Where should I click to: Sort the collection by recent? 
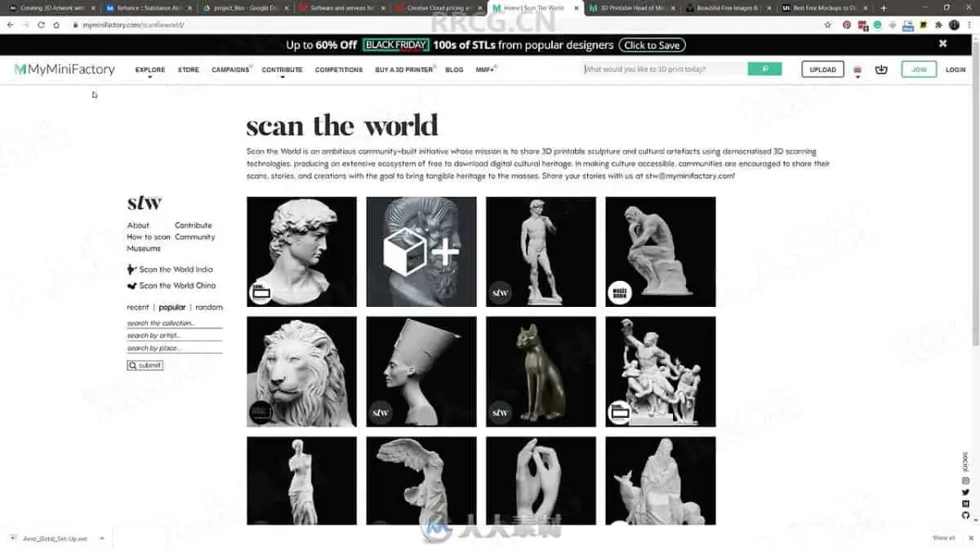tap(138, 308)
